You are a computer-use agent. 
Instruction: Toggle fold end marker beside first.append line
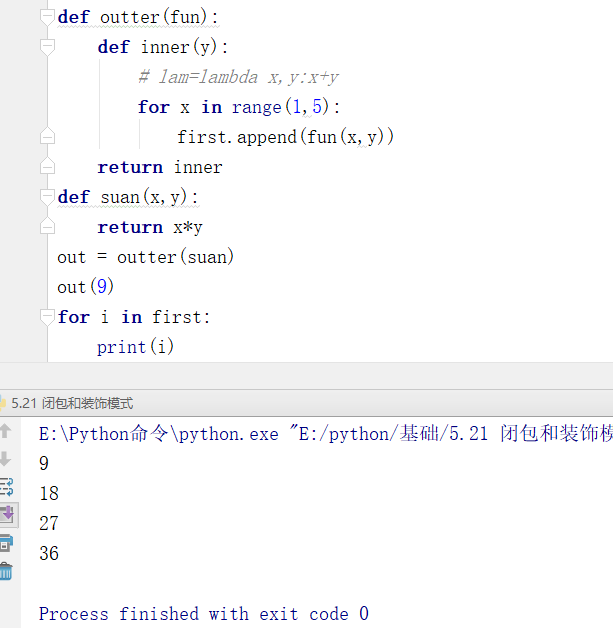[47, 136]
